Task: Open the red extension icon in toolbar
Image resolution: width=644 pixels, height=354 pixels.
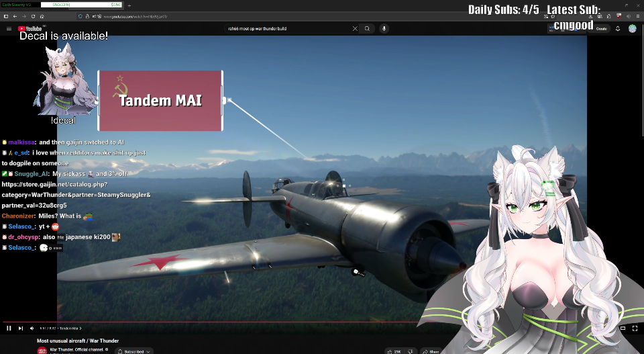Action: tap(619, 16)
